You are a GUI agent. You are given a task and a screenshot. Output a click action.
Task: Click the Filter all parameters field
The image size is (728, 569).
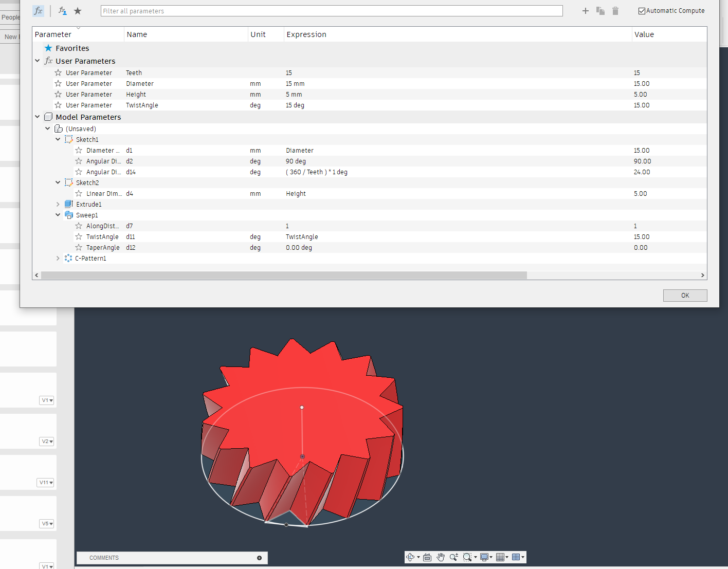click(x=331, y=10)
